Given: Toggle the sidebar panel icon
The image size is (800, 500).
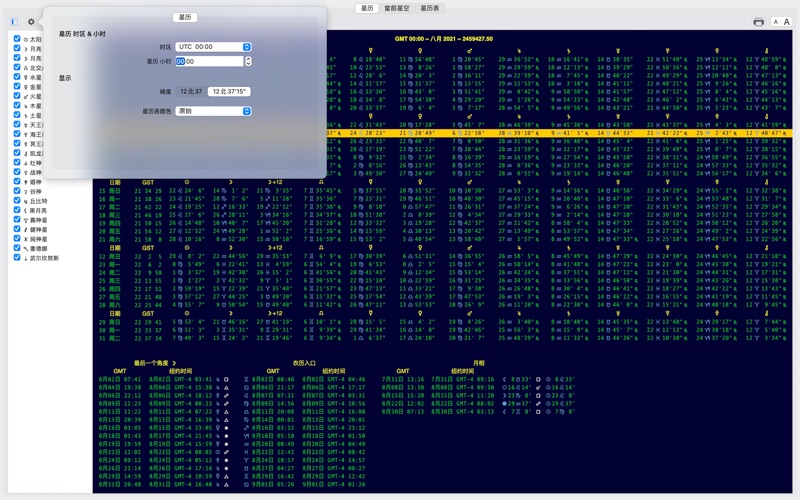Looking at the screenshot, I should (x=14, y=22).
